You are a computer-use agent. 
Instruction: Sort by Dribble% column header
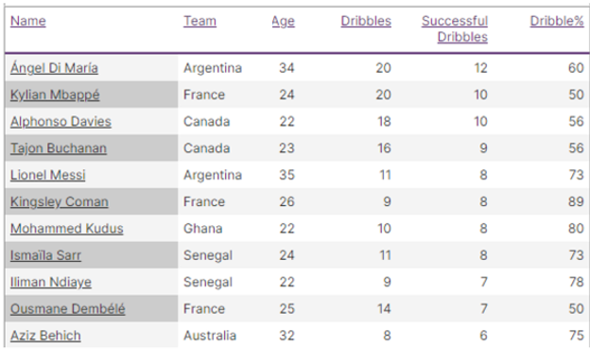pos(557,21)
